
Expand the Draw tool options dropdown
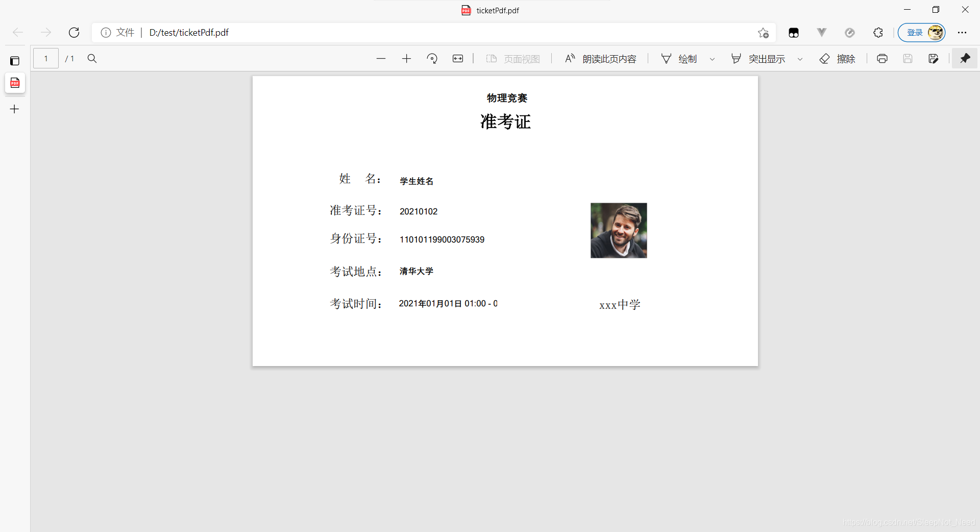pos(713,59)
